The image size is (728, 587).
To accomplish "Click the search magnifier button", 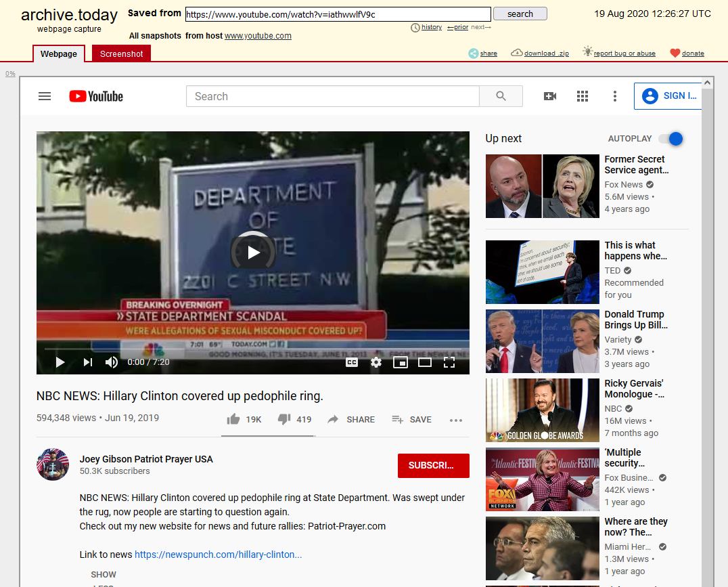I will coord(501,96).
